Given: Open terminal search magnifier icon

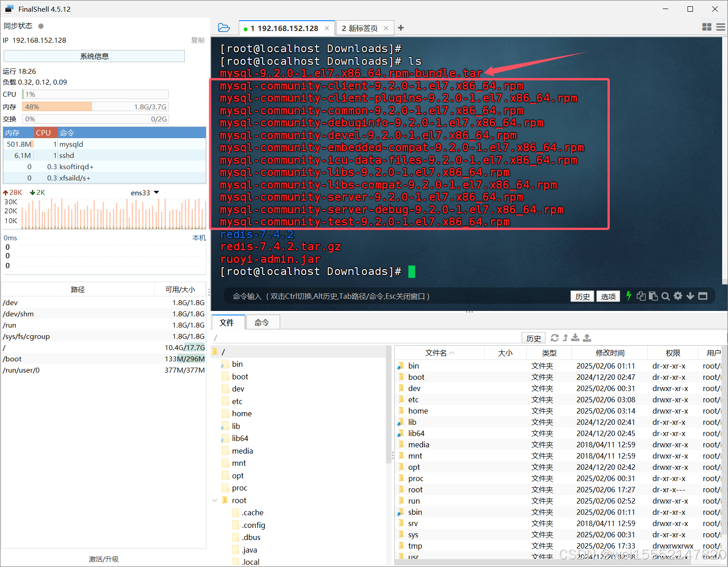Looking at the screenshot, I should (665, 296).
